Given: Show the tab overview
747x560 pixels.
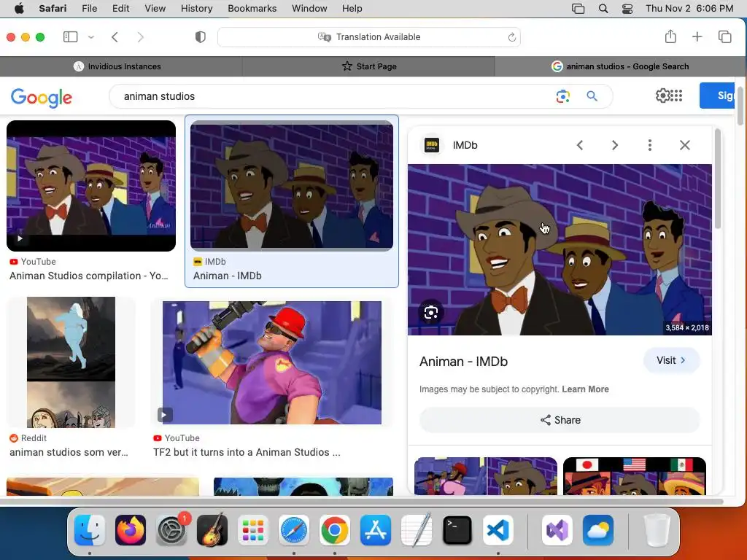Looking at the screenshot, I should coord(724,36).
